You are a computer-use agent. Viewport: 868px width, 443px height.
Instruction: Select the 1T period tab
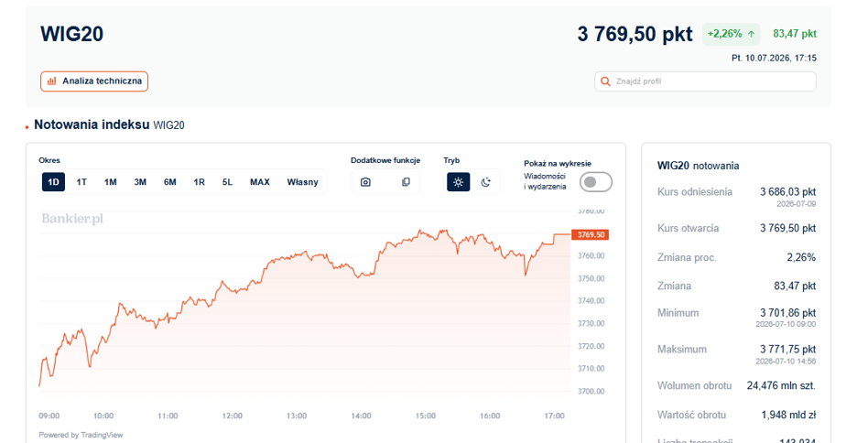pyautogui.click(x=81, y=182)
